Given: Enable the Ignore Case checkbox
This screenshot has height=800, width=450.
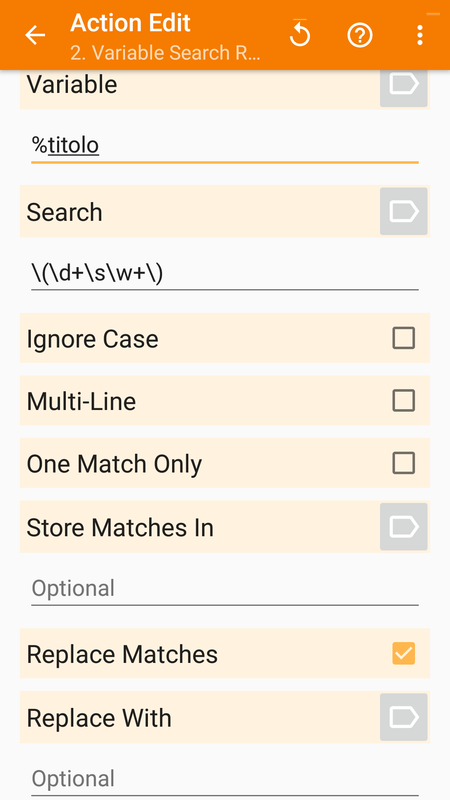Looking at the screenshot, I should 404,338.
